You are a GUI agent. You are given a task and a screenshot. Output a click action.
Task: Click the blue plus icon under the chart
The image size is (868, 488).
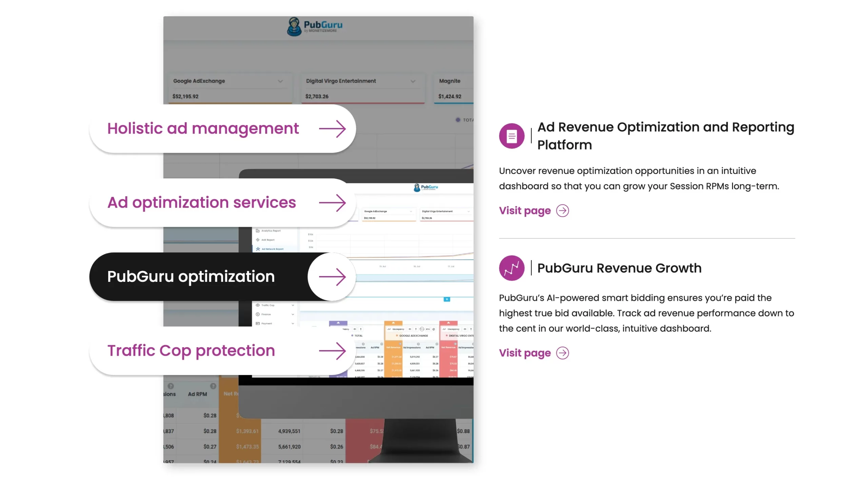(x=447, y=299)
